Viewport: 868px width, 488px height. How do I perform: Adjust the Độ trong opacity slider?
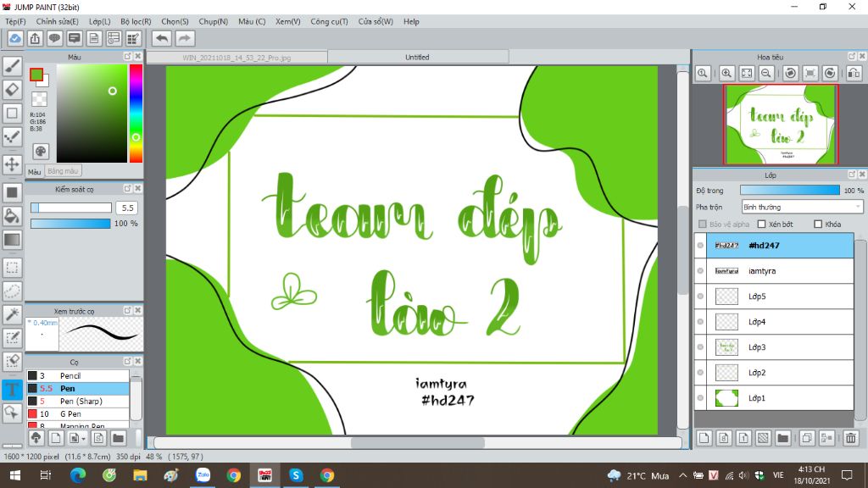(790, 190)
